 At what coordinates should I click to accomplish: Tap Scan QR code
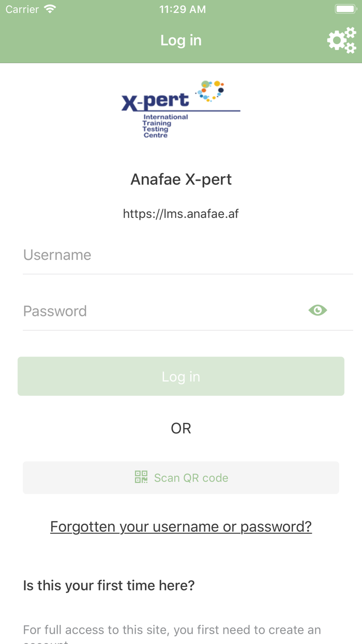[180, 477]
